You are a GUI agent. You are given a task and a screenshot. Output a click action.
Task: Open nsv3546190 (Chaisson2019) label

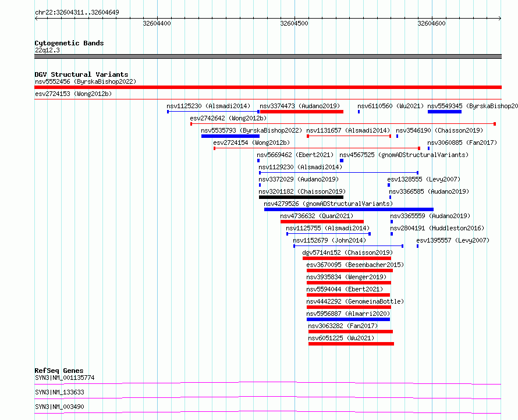(439, 130)
